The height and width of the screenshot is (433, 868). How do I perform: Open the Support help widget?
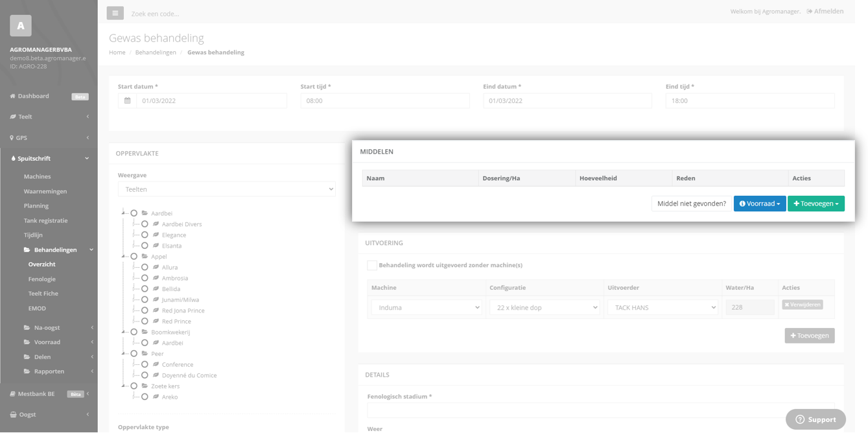(815, 419)
